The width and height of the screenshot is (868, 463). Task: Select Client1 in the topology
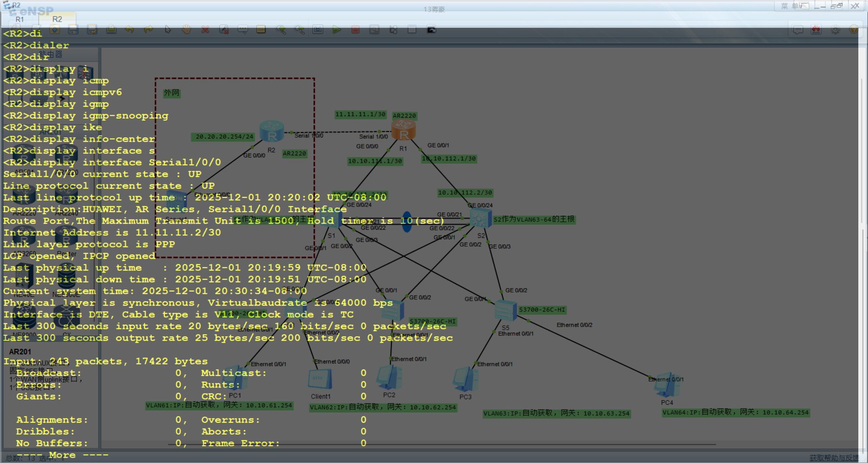point(320,379)
